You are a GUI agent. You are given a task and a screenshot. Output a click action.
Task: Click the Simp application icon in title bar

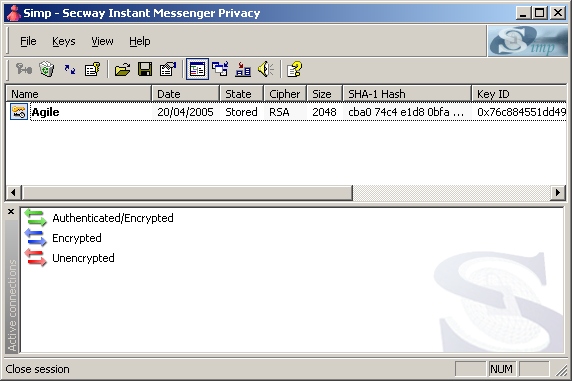coord(14,13)
